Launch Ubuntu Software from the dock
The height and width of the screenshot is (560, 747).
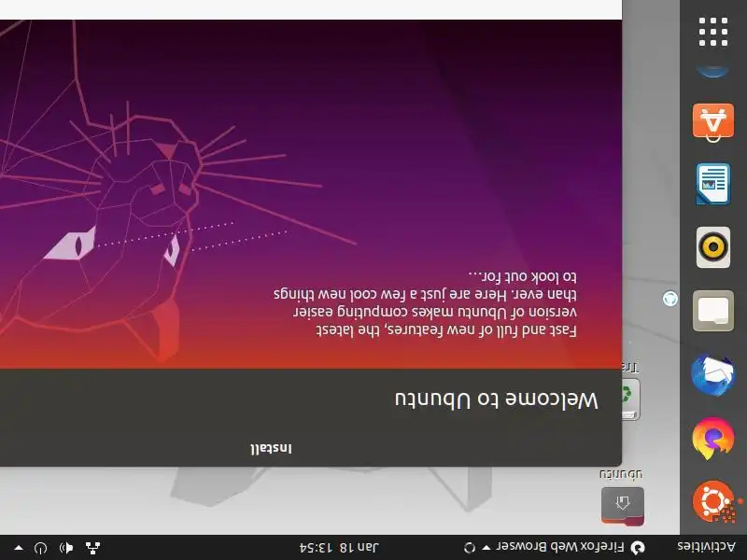pyautogui.click(x=713, y=123)
